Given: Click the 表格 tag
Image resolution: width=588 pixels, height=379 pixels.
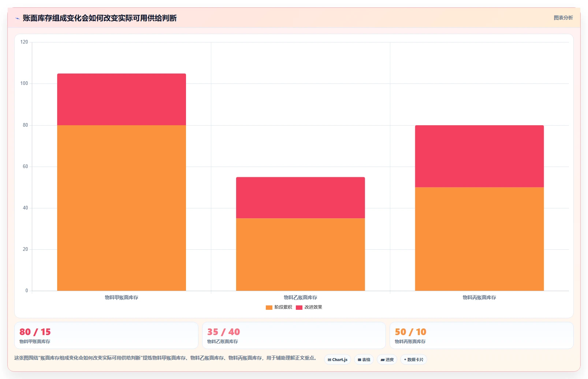Looking at the screenshot, I should 364,360.
